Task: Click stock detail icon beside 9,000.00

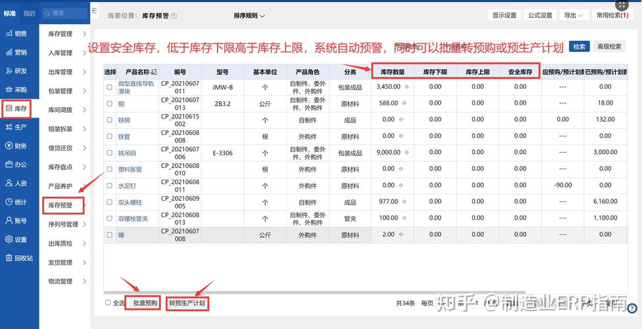Action: [x=407, y=153]
